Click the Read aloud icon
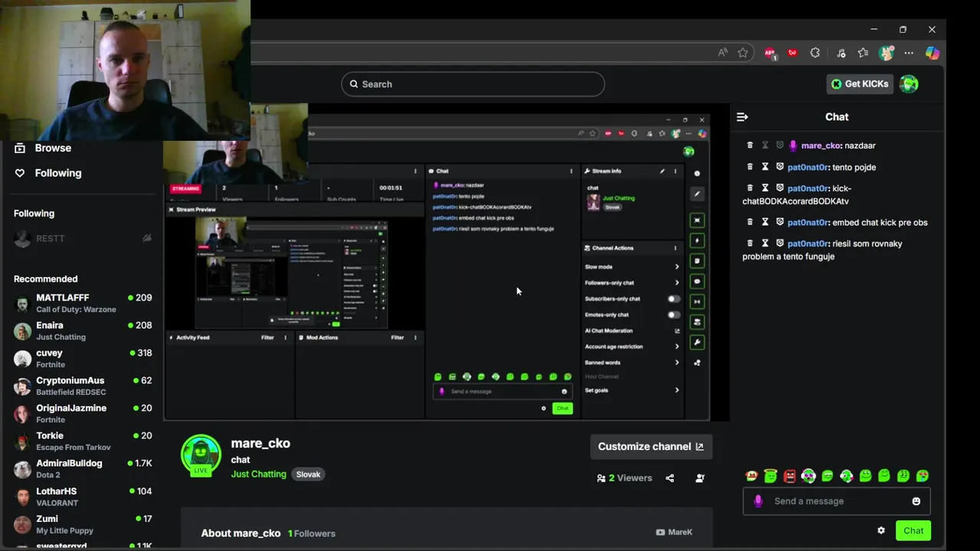 pos(723,53)
